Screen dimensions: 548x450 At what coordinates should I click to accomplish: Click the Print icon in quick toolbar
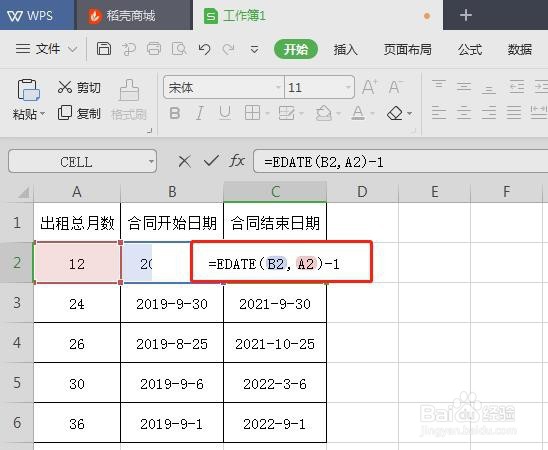(x=154, y=49)
